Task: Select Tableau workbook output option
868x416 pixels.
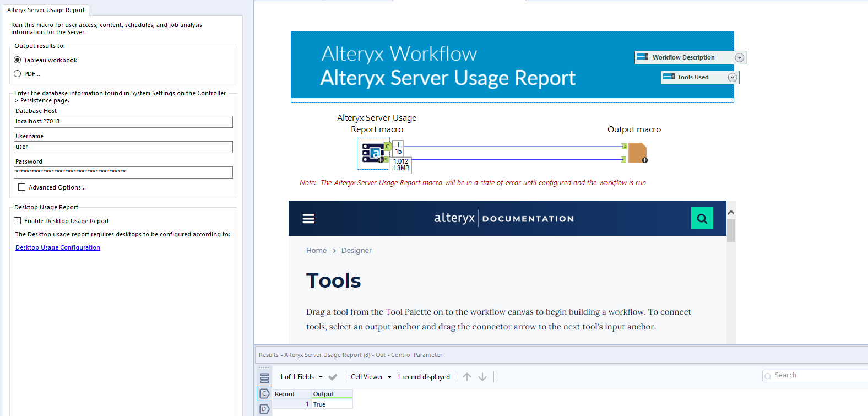Action: click(x=18, y=60)
